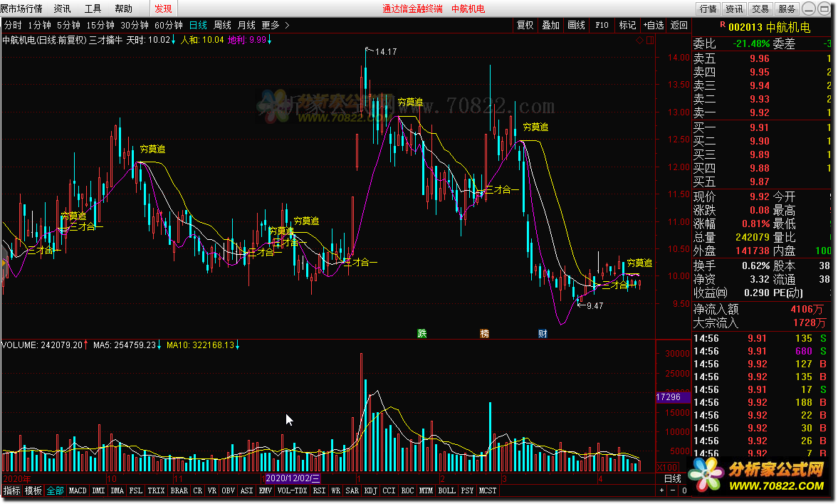The height and width of the screenshot is (504, 838).
Task: Switch indicator to KDJ
Action: pyautogui.click(x=370, y=490)
